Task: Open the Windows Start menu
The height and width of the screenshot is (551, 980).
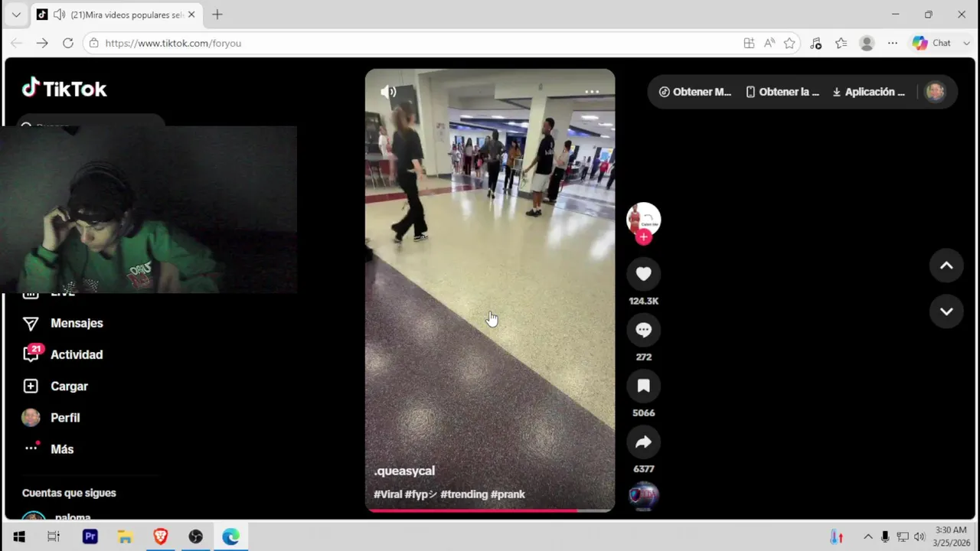Action: pyautogui.click(x=19, y=537)
